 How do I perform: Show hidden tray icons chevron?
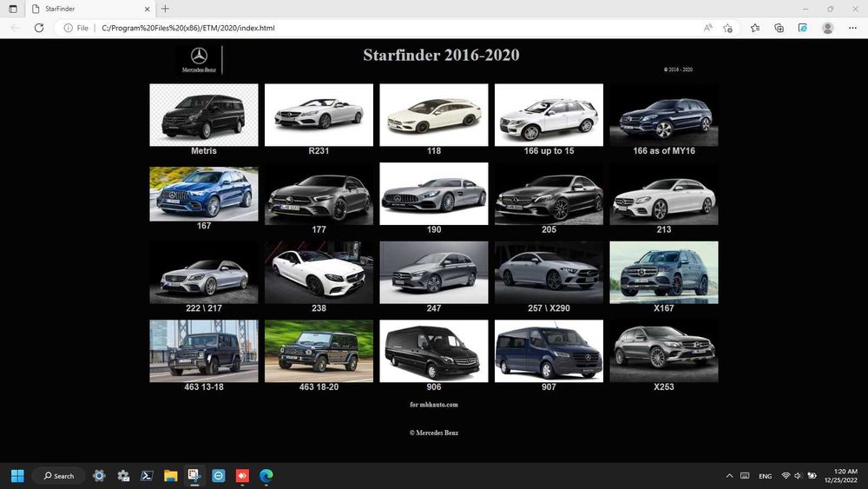tap(730, 476)
